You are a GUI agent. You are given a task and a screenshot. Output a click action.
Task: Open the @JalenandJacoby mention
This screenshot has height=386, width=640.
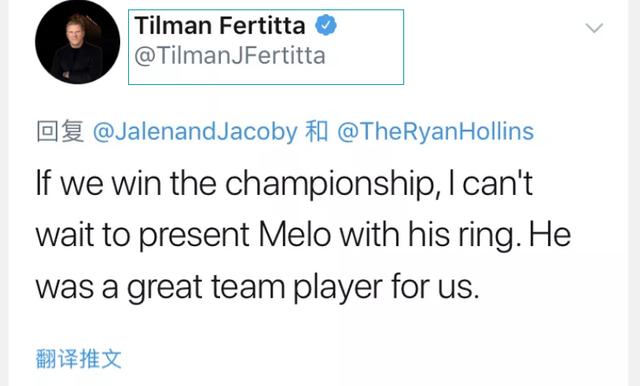pos(195,132)
